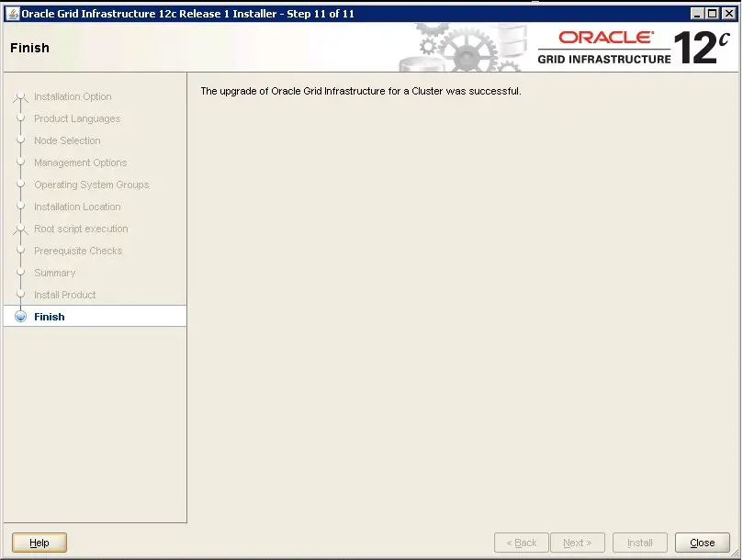
Task: Click the Oracle Grid Infrastructure logo
Action: 633,48
